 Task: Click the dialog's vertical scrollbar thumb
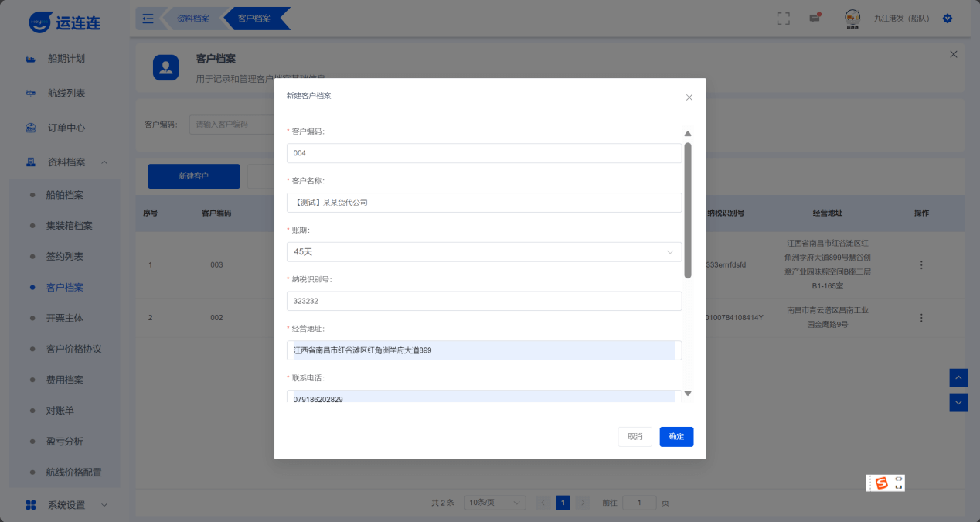pyautogui.click(x=688, y=209)
